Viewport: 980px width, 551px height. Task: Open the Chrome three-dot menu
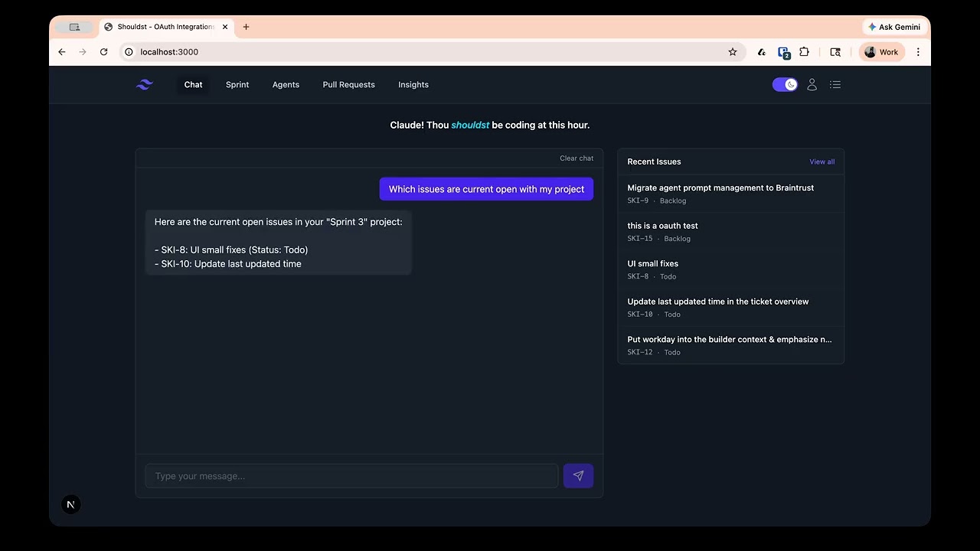(918, 52)
